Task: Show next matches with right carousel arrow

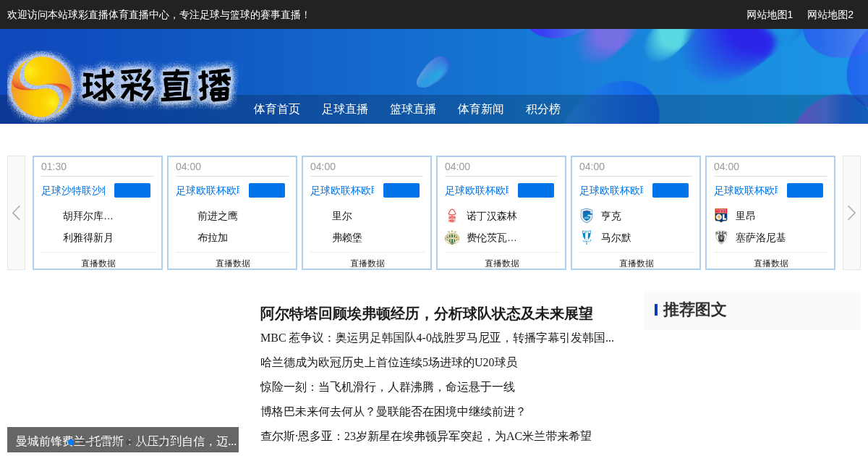Action: tap(851, 213)
